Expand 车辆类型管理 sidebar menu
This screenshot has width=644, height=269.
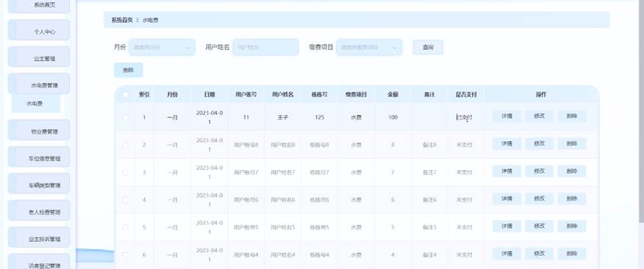39,184
